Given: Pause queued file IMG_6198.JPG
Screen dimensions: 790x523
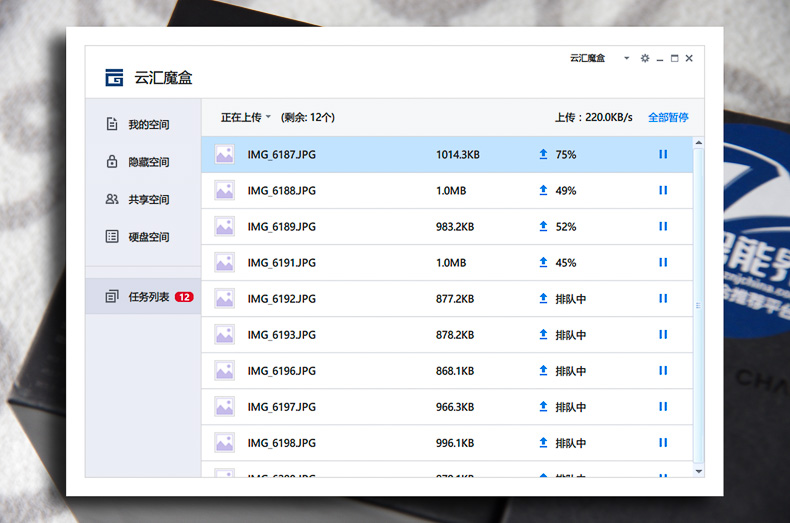Looking at the screenshot, I should click(662, 443).
